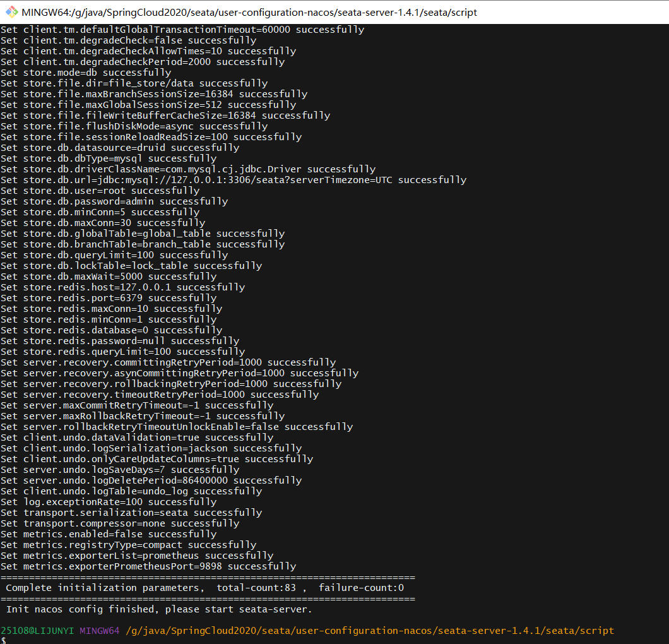The image size is (669, 644).
Task: Click the 'store.db.password=admin' line
Action: tap(114, 201)
